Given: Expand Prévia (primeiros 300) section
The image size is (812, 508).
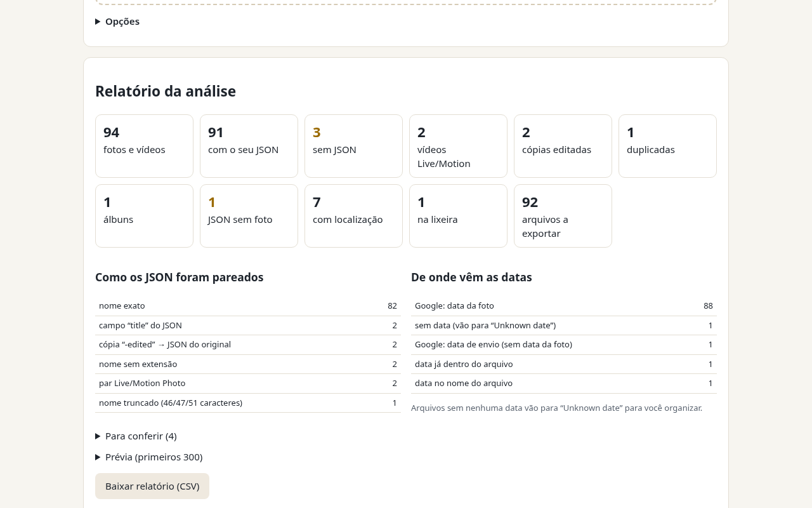Looking at the screenshot, I should (149, 457).
